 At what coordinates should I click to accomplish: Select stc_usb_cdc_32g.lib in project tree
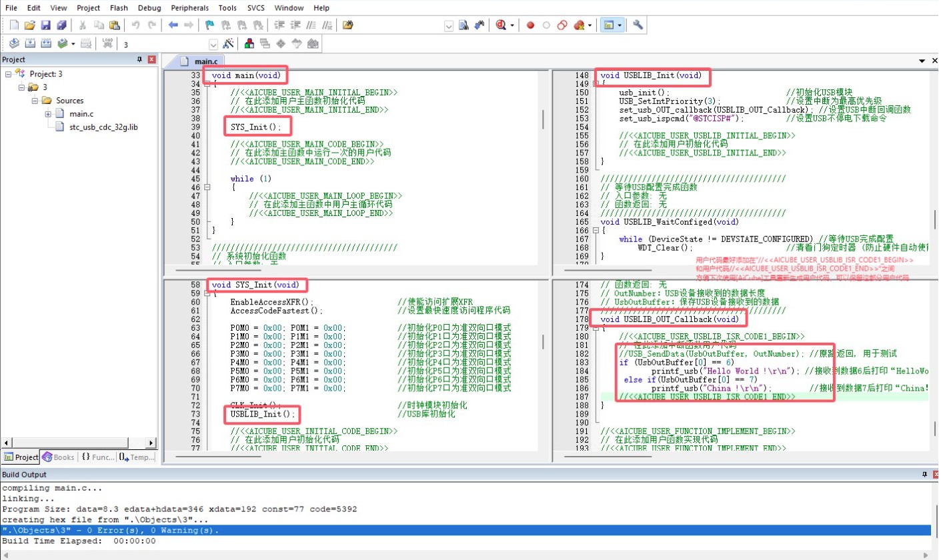click(x=103, y=127)
